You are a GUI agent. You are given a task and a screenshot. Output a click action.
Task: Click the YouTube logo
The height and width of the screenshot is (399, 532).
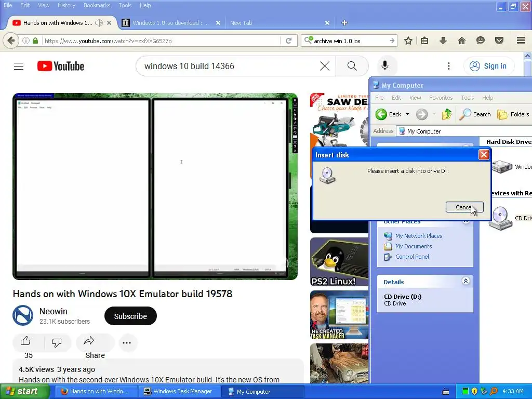point(61,66)
